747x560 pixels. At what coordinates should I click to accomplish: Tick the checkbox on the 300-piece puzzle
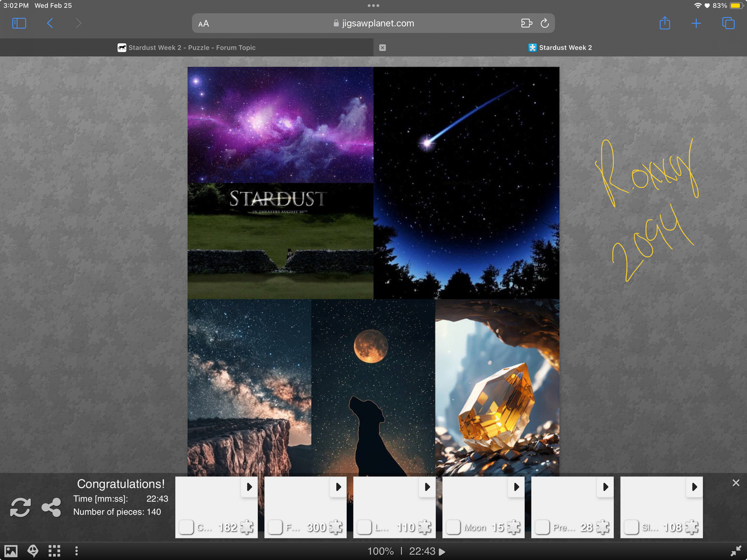click(x=275, y=527)
